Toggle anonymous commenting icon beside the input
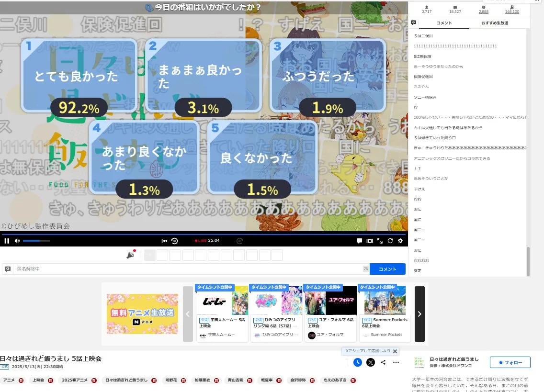The width and height of the screenshot is (544, 392). pos(8,269)
